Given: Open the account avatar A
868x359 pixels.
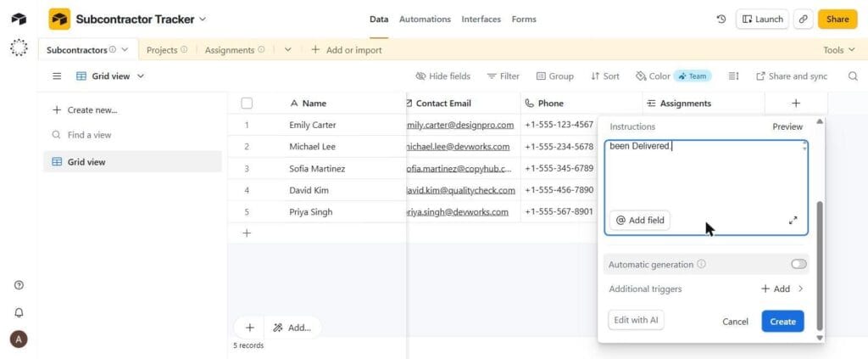Looking at the screenshot, I should point(19,339).
